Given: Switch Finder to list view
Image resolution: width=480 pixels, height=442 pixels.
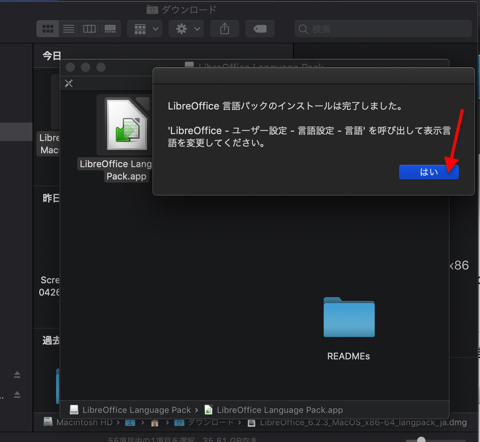Looking at the screenshot, I should click(69, 29).
